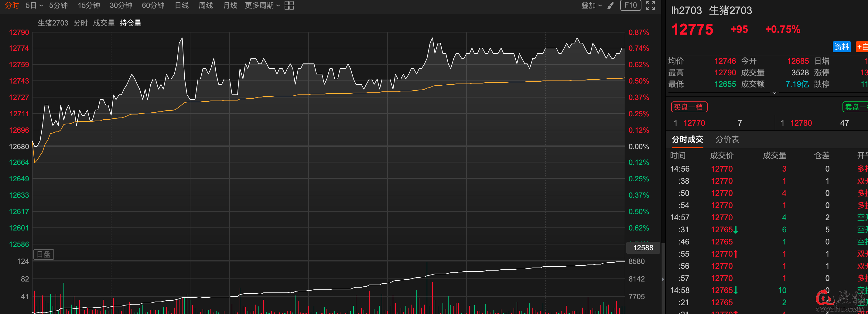The height and width of the screenshot is (314, 868).
Task: Click the 买盘一档 label button
Action: click(689, 107)
